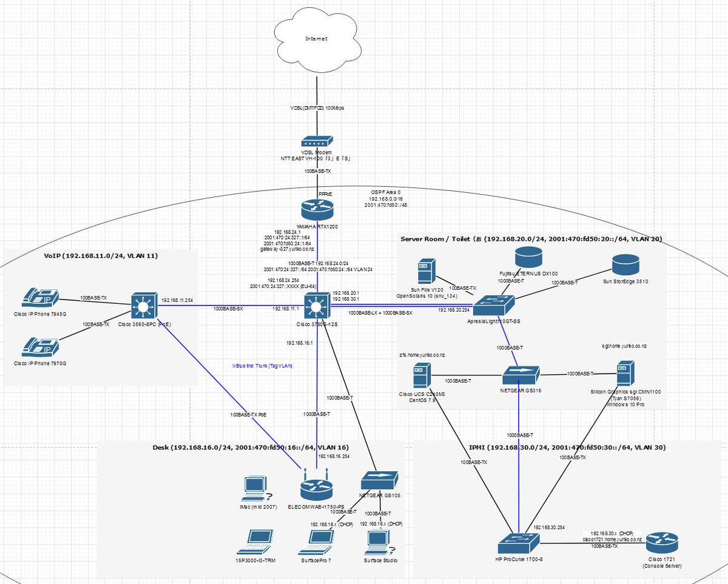Screen dimensions: 728x584
Task: Click the Windows 10 Pro label
Action: click(626, 404)
